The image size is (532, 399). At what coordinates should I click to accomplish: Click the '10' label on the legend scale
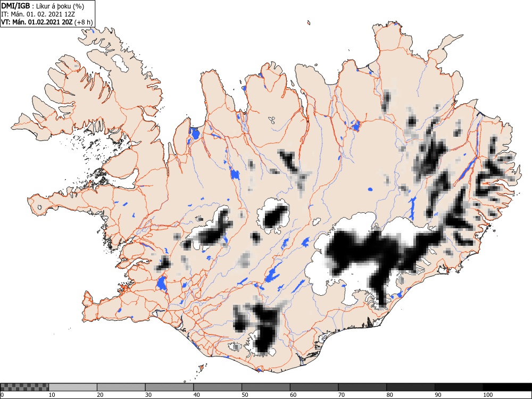click(x=52, y=395)
